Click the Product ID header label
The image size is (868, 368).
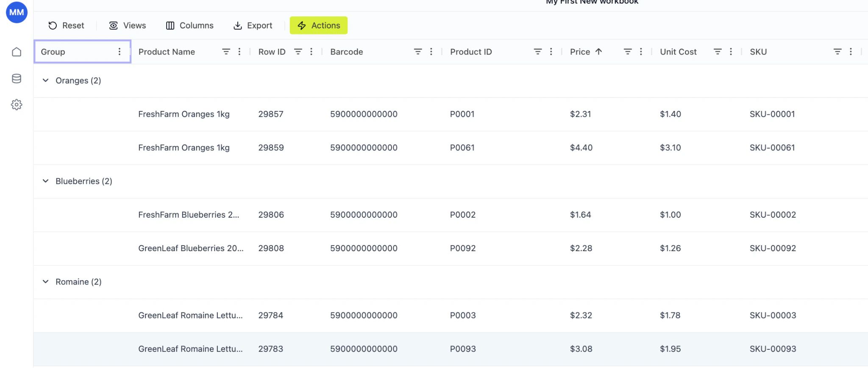tap(471, 52)
